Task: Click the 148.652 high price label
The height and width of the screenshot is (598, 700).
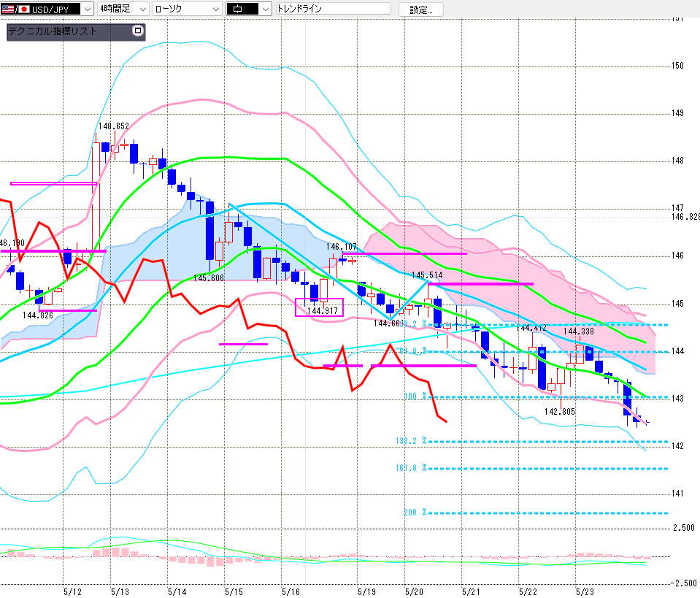Action: pos(113,126)
